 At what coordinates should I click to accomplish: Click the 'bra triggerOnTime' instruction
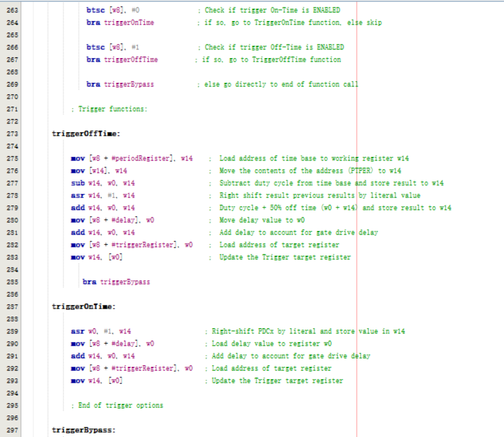120,23
